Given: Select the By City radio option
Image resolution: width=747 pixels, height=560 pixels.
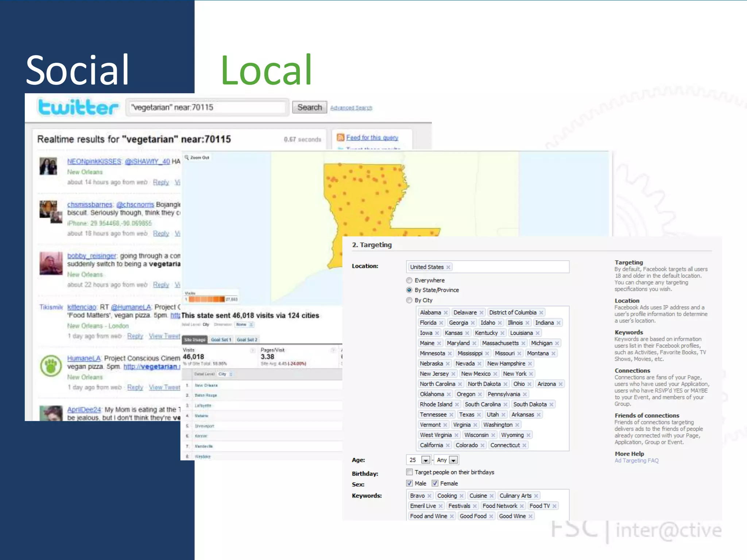Looking at the screenshot, I should pos(409,300).
